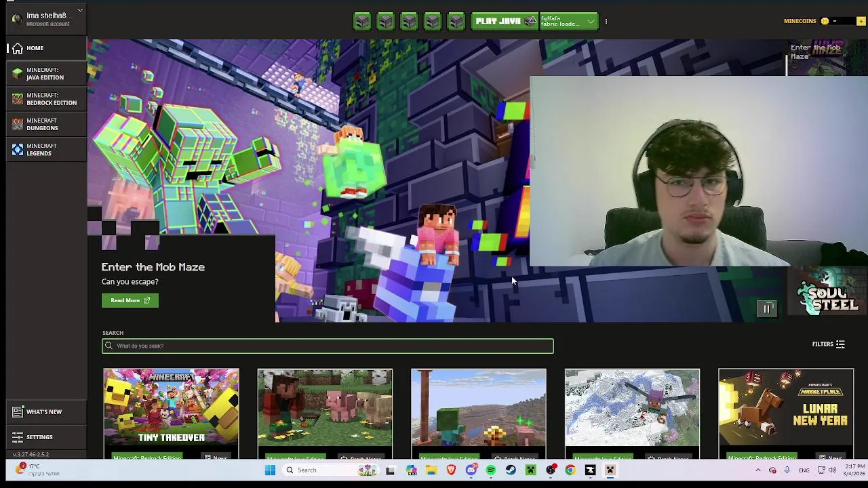This screenshot has height=488, width=868.
Task: Click the search box 'What do you seek?'
Action: tap(328, 346)
